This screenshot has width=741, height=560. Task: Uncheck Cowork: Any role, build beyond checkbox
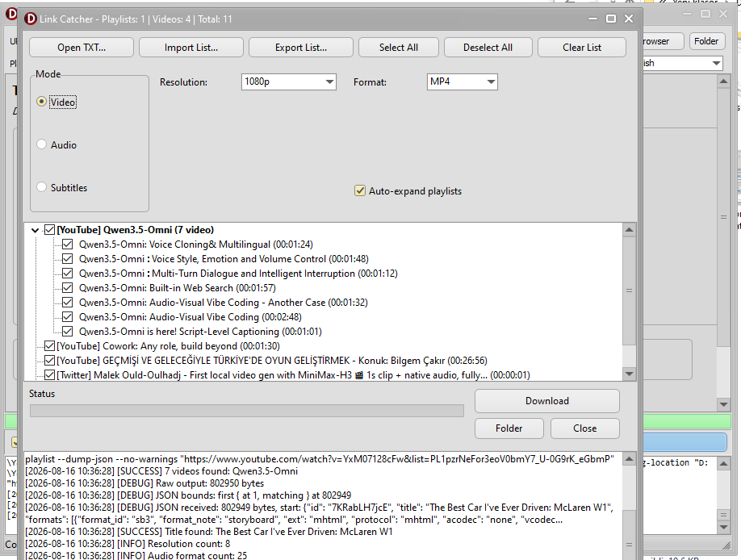[x=49, y=346]
